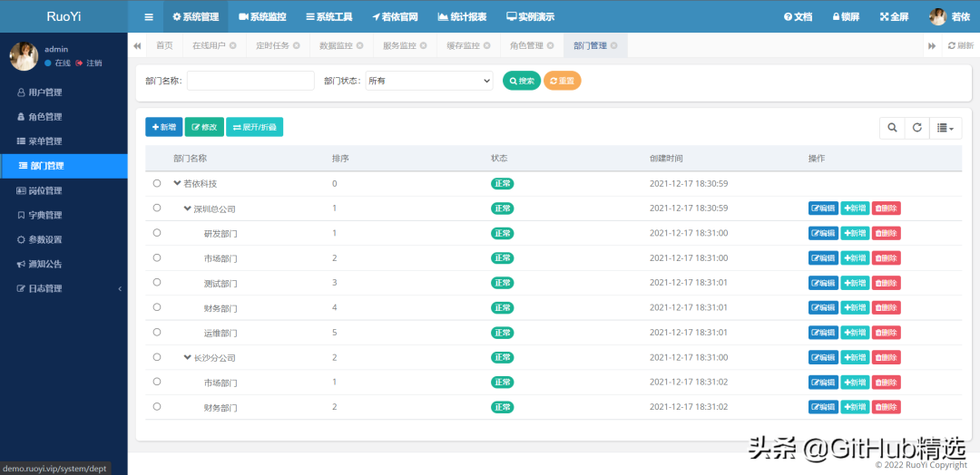This screenshot has width=980, height=475.
Task: Select radio button for 若依科技 row
Action: pyautogui.click(x=157, y=183)
